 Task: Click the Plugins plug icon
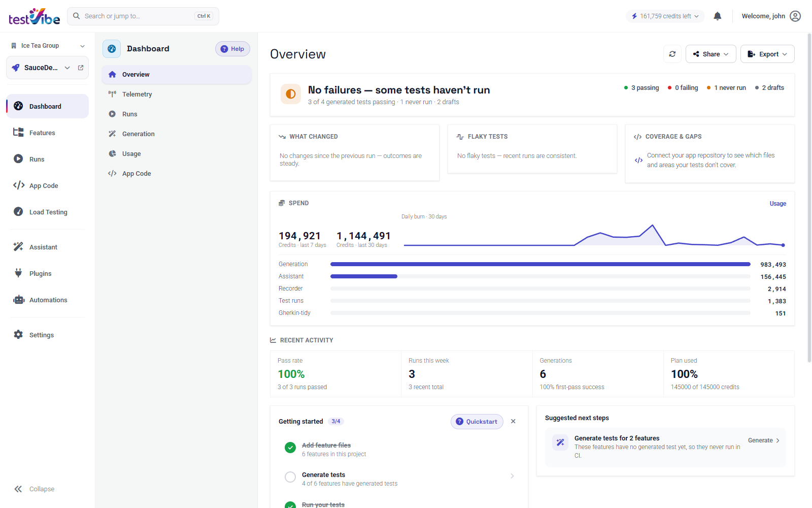[18, 273]
